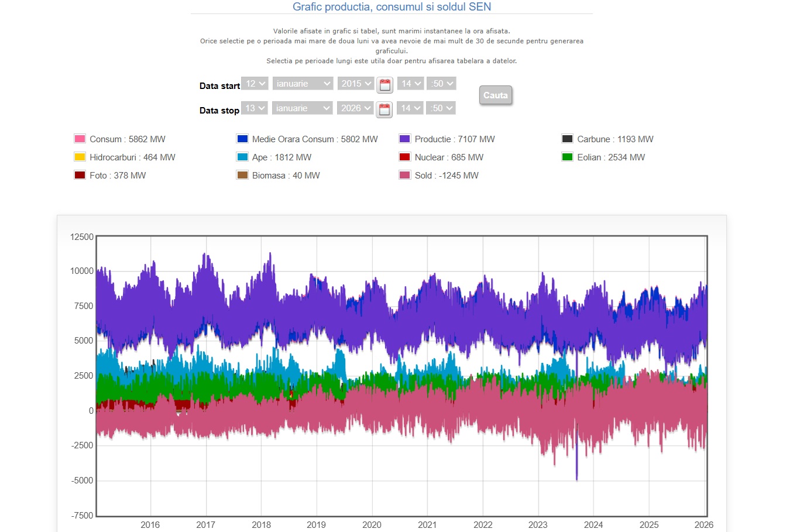Click the Cauta search button
This screenshot has height=532, width=800.
495,95
